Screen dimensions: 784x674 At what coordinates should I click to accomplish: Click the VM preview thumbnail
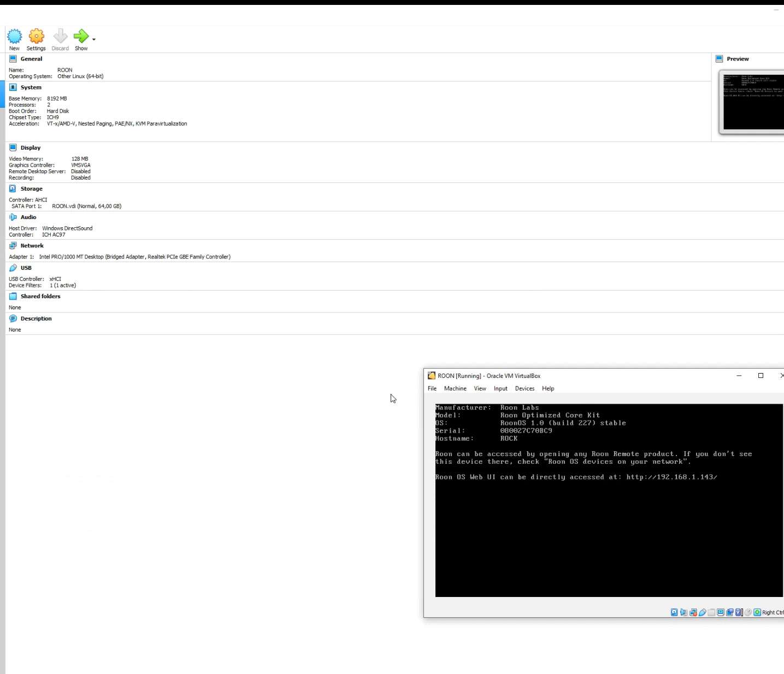point(753,102)
